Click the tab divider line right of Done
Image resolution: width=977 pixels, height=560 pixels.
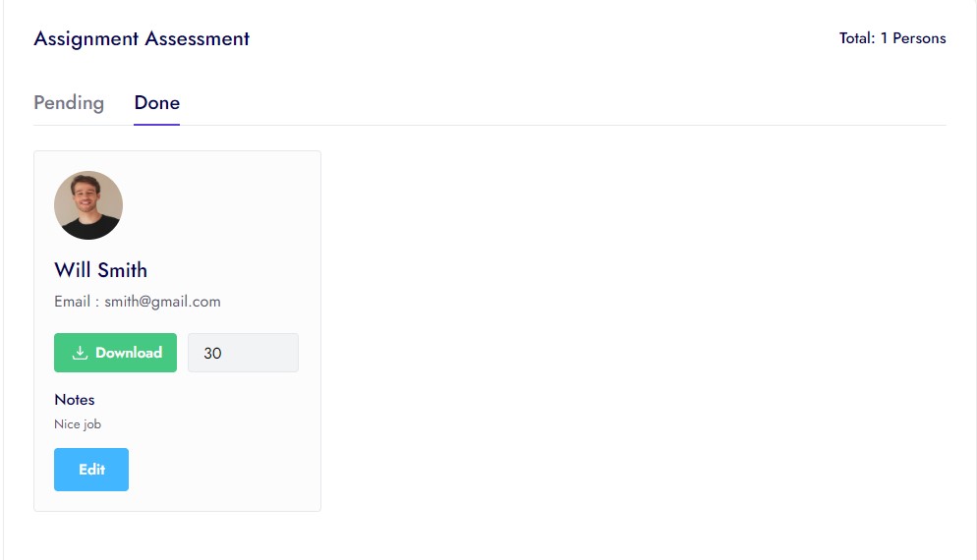560,125
